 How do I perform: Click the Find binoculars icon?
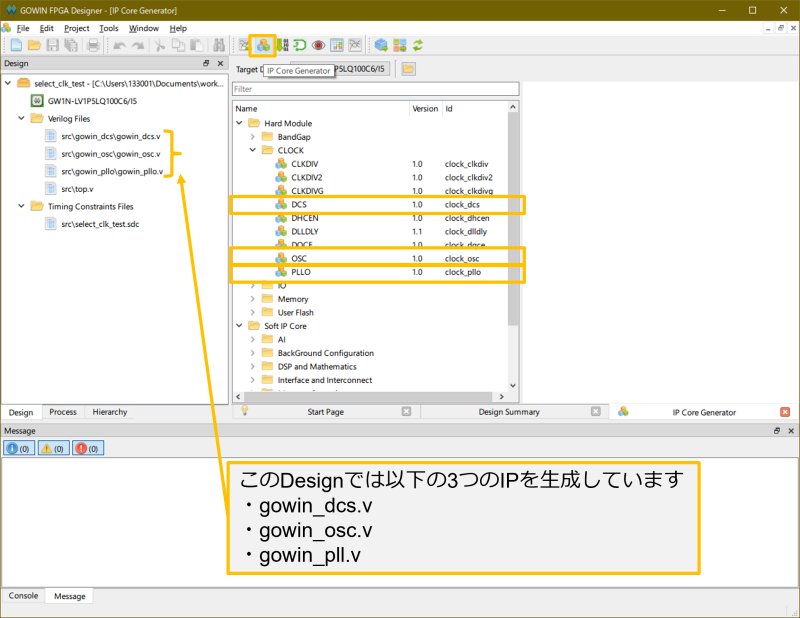point(219,45)
